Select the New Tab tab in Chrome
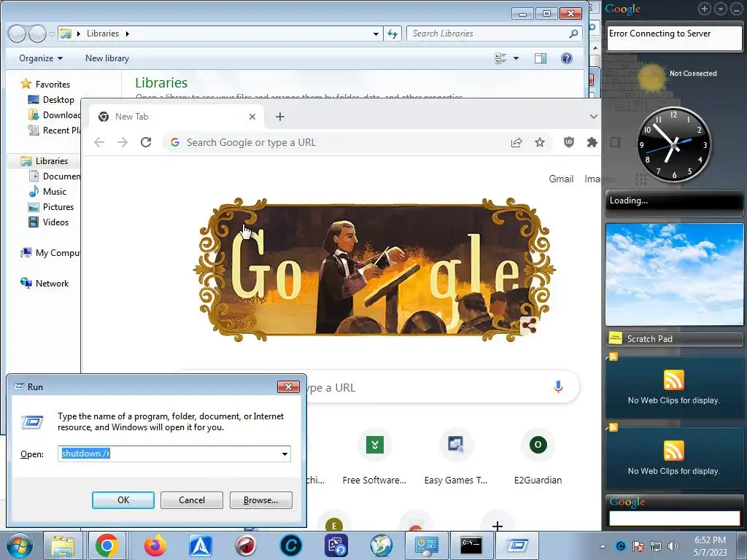Image resolution: width=747 pixels, height=560 pixels. [177, 117]
